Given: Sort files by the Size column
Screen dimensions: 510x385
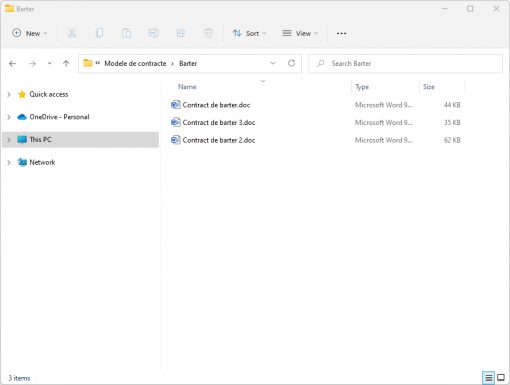Looking at the screenshot, I should (429, 87).
